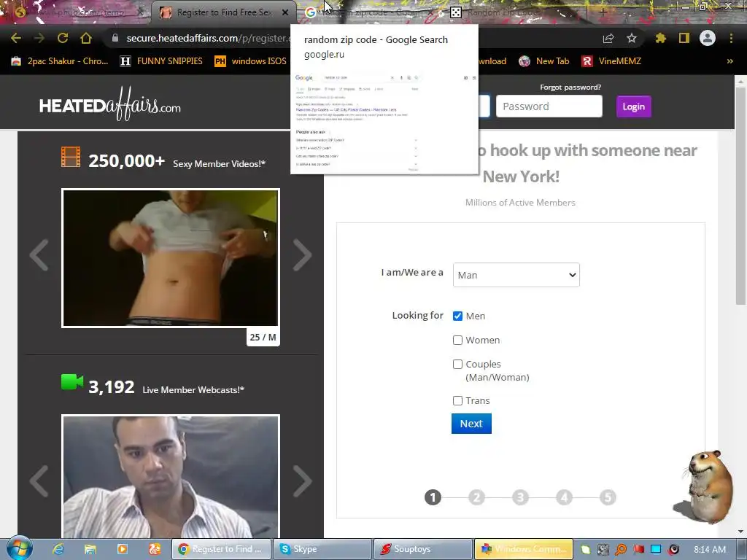
Task: Open the FUNNY SNIPPIES bookmark
Action: (x=161, y=61)
